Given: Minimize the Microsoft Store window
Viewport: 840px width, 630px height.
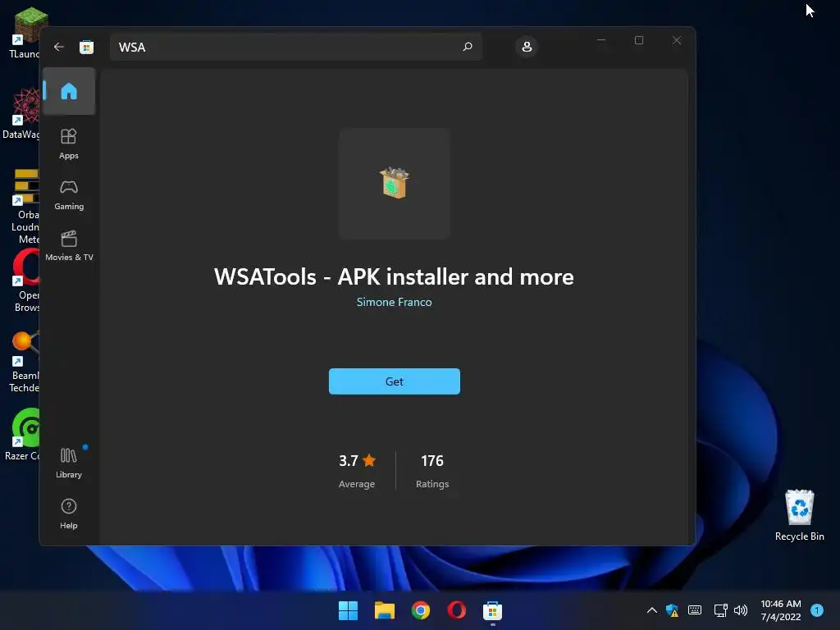Looking at the screenshot, I should (x=601, y=40).
